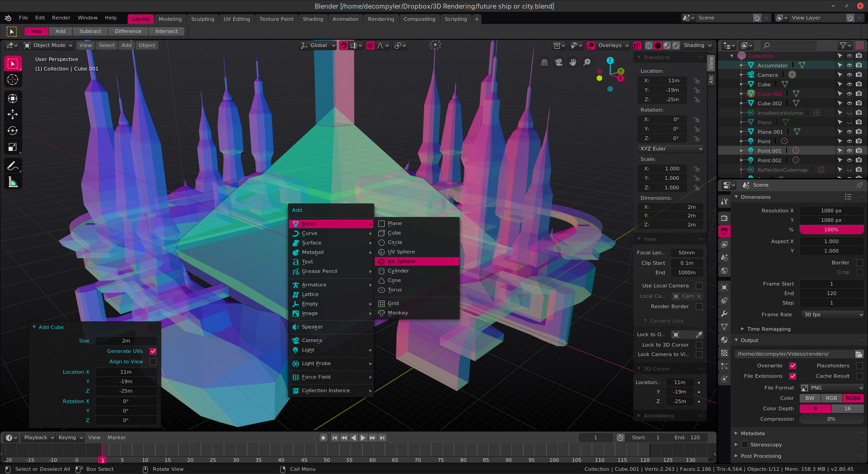The image size is (868, 474).
Task: Enable Placeholders checkbox
Action: [859, 366]
